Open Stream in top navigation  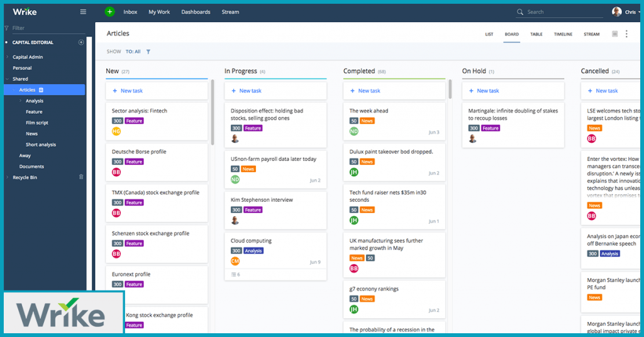[x=230, y=12]
